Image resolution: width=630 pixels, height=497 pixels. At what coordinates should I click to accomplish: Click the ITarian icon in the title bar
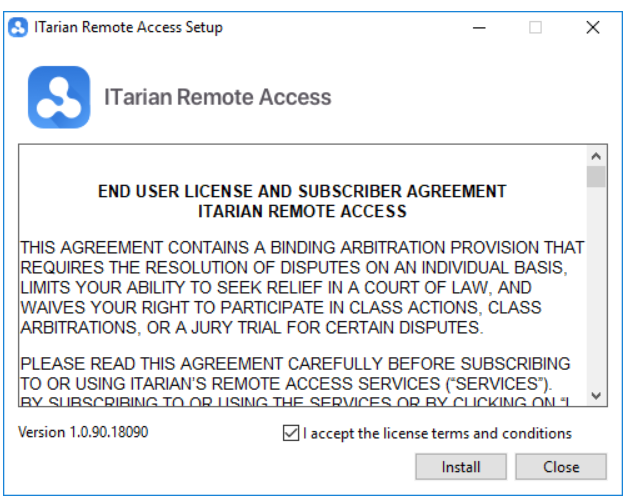(18, 27)
